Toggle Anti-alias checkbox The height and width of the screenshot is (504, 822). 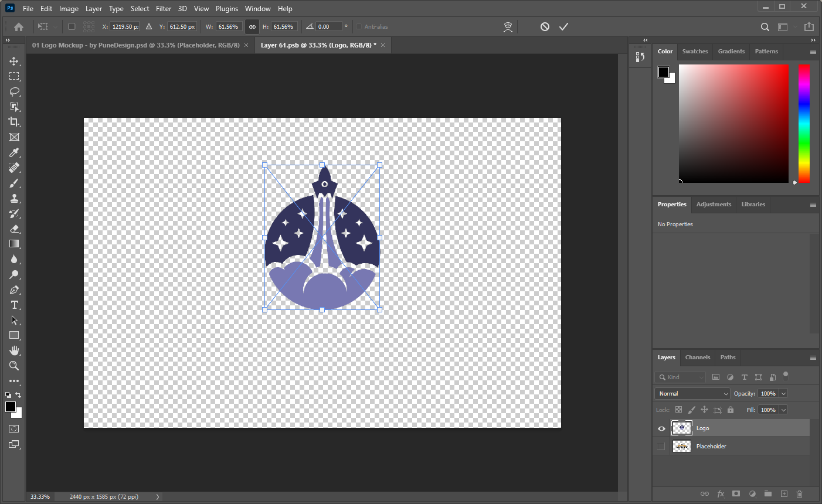point(359,26)
